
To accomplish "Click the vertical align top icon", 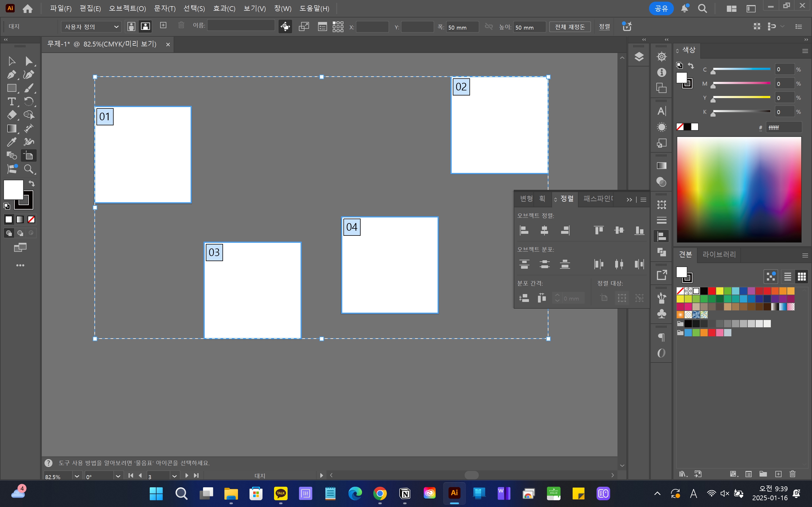I will pyautogui.click(x=599, y=230).
